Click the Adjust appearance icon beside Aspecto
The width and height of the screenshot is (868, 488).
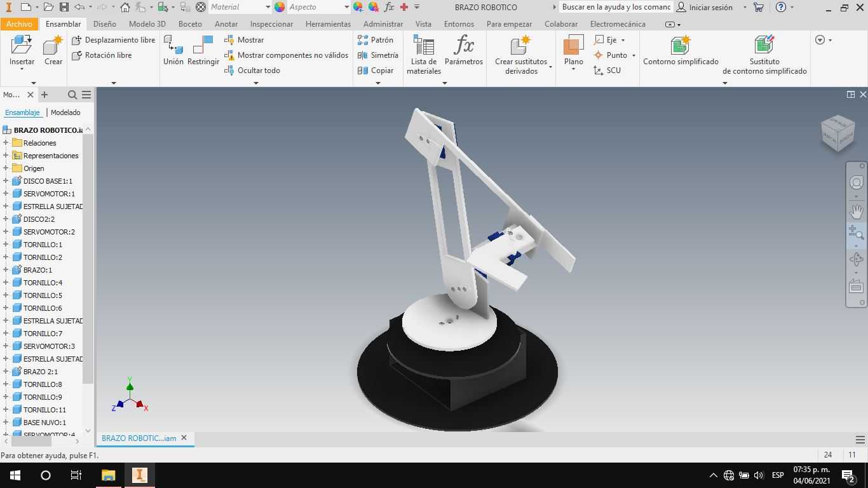(x=358, y=7)
